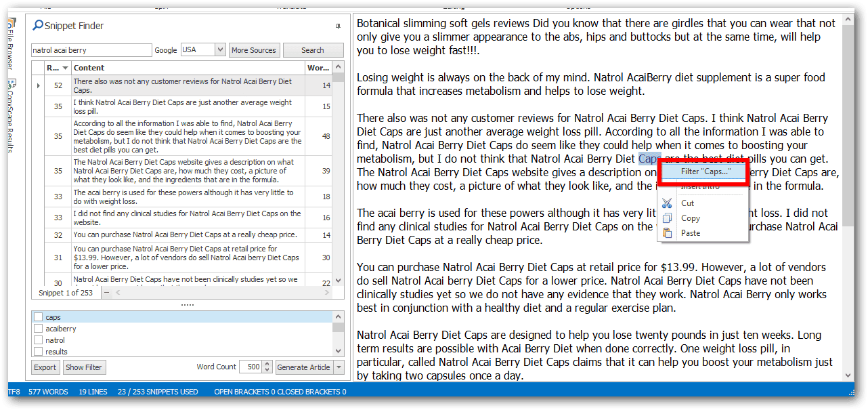Click word count cell 39
The height and width of the screenshot is (410, 868).
click(x=319, y=171)
